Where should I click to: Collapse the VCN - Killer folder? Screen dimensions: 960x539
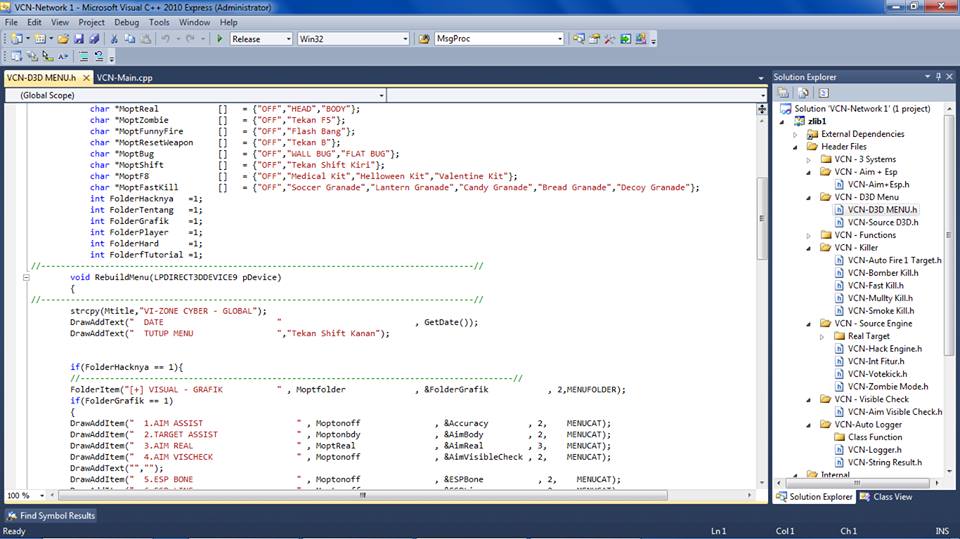coord(809,248)
